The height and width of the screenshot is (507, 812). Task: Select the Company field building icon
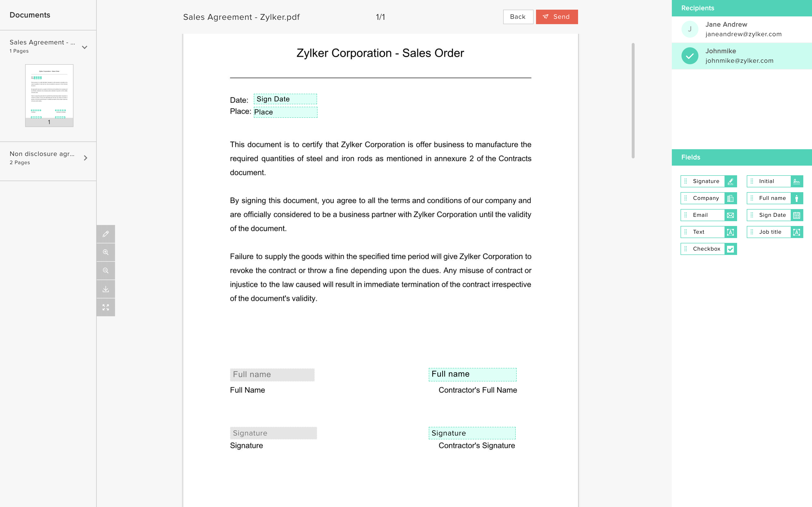coord(730,198)
